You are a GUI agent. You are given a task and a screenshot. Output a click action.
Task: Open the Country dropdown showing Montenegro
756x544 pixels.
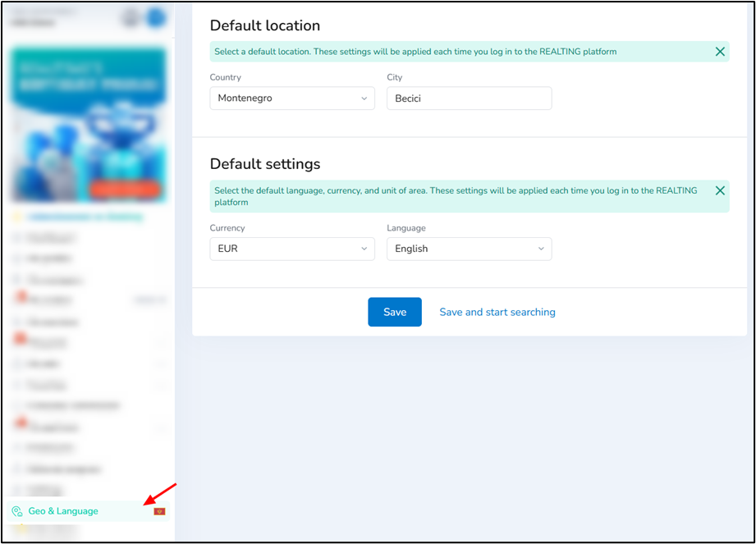tap(292, 98)
